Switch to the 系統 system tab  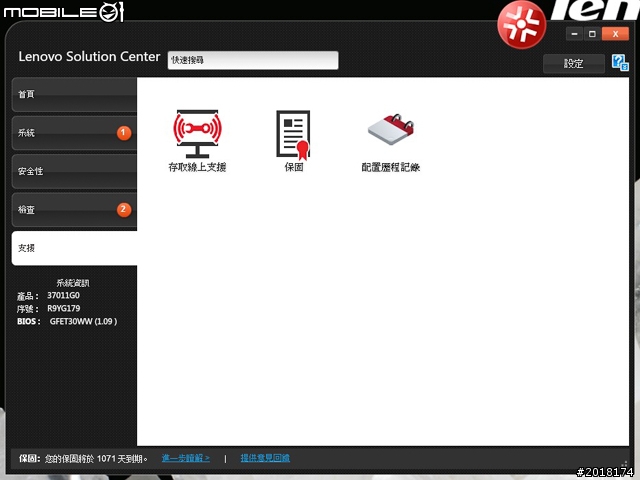[74, 133]
